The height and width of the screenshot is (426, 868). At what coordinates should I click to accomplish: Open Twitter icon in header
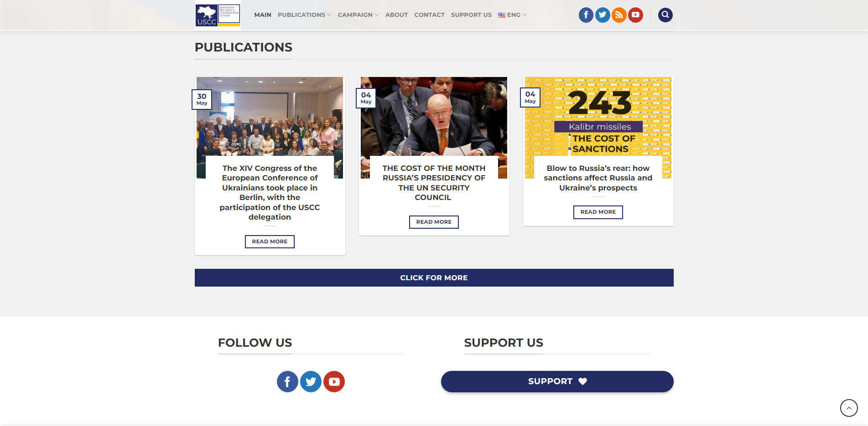(603, 15)
